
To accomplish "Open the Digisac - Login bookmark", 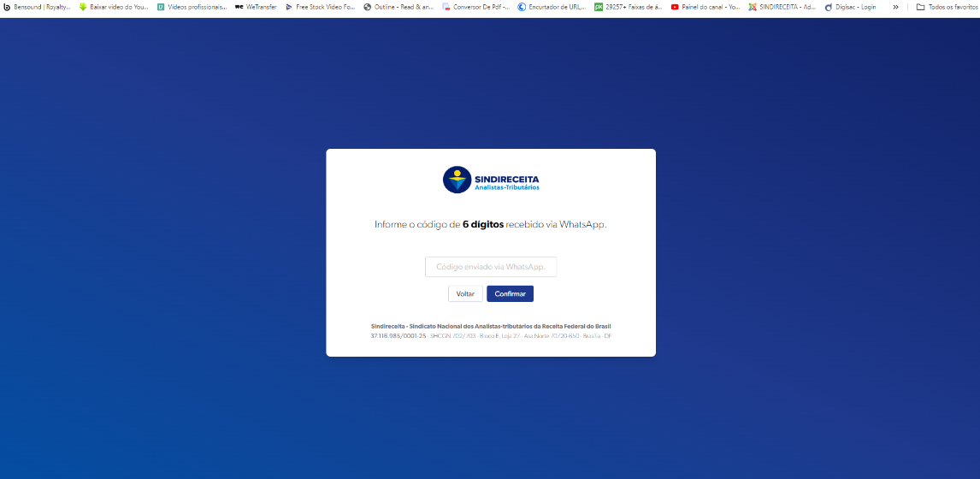I will pos(850,7).
